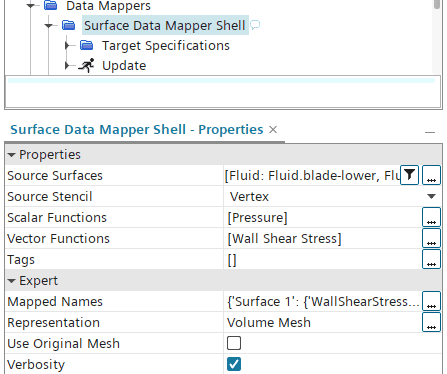The height and width of the screenshot is (374, 447).
Task: Click the Scalar Functions Pressure value field
Action: (323, 217)
